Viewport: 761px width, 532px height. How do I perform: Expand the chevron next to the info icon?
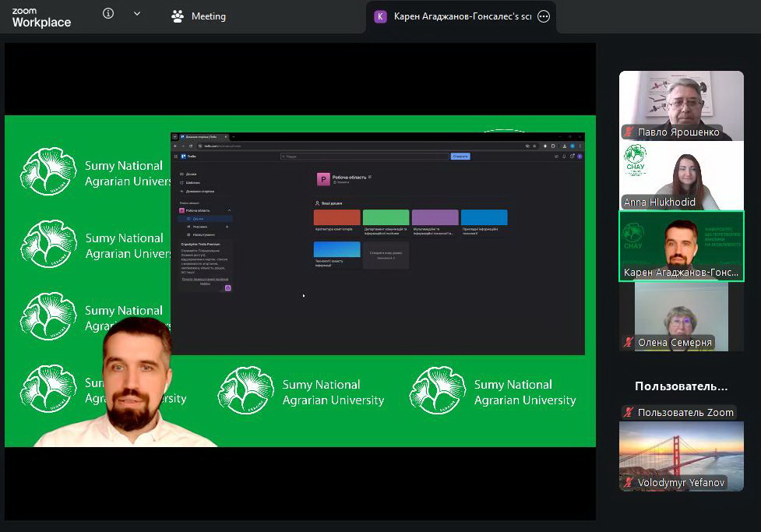pos(137,14)
